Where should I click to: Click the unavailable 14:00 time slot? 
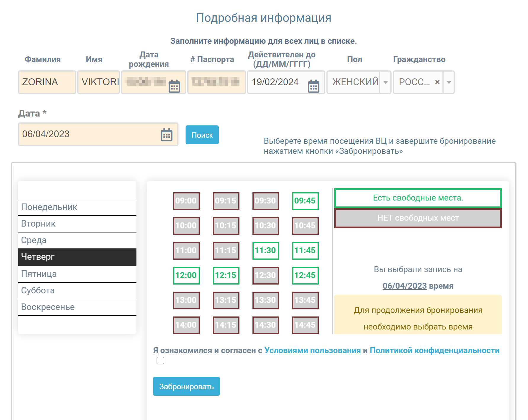(x=186, y=325)
